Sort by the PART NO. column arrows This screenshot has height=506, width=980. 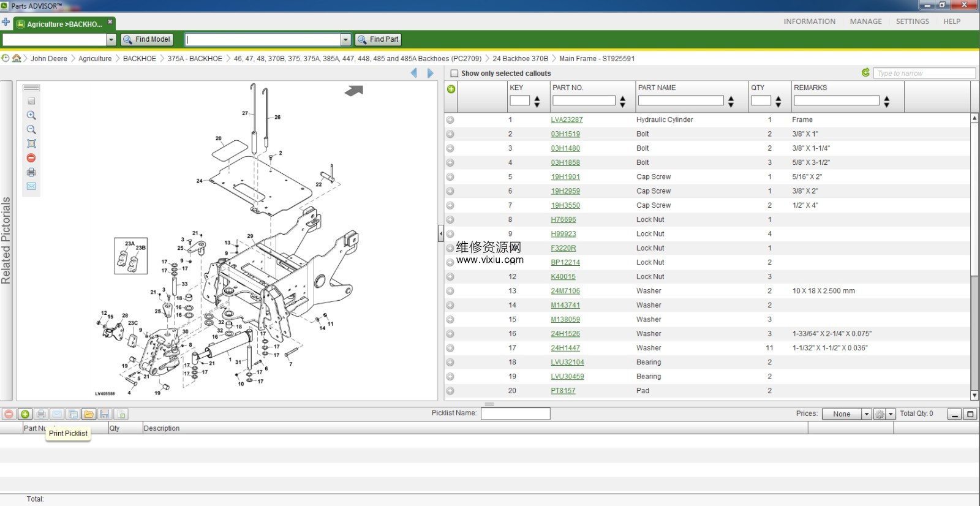pyautogui.click(x=622, y=102)
